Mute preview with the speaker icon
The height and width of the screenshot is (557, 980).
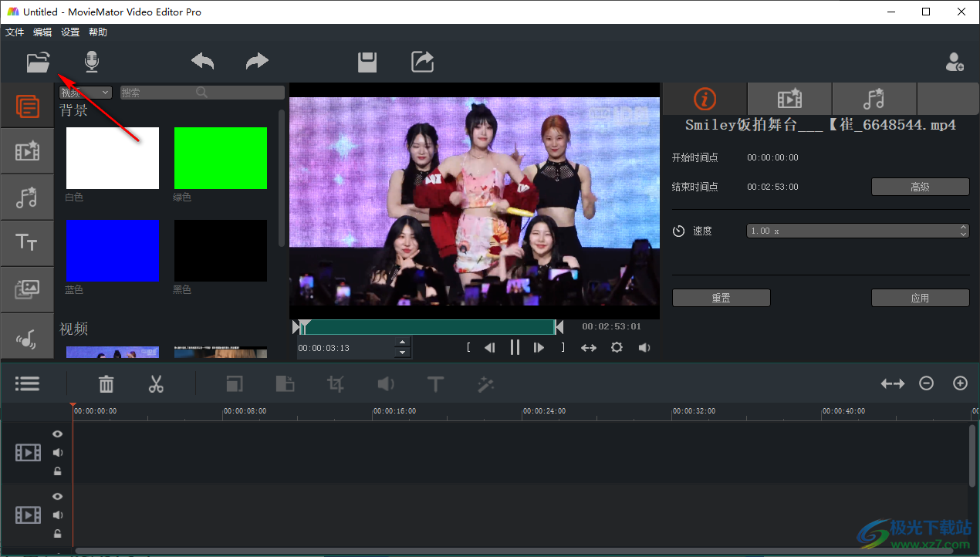644,348
